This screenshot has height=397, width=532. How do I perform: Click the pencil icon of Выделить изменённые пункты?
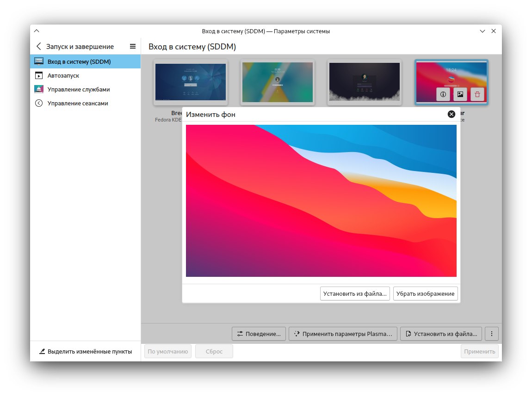(42, 352)
